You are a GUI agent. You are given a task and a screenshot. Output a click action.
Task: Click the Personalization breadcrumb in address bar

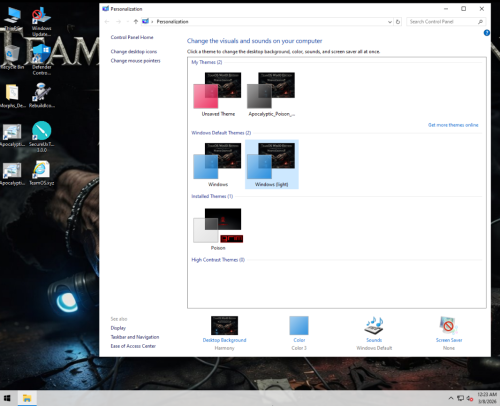click(x=172, y=22)
